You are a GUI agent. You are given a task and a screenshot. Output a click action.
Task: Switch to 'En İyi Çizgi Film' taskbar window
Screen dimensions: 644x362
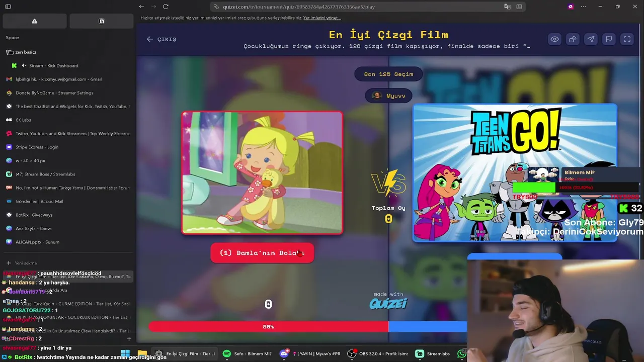(185, 353)
